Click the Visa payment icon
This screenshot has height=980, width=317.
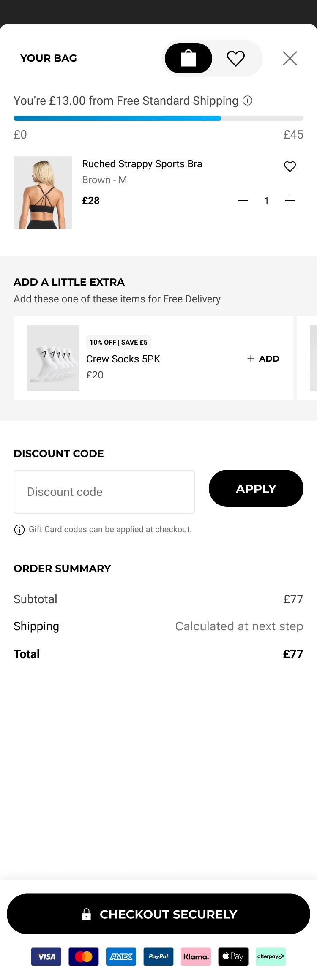[46, 957]
